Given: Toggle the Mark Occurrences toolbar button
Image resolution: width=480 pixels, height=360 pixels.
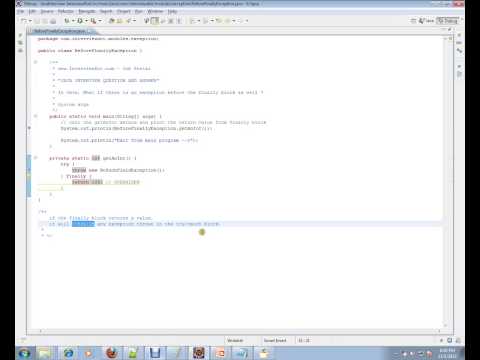Looking at the screenshot, I should pyautogui.click(x=155, y=21).
